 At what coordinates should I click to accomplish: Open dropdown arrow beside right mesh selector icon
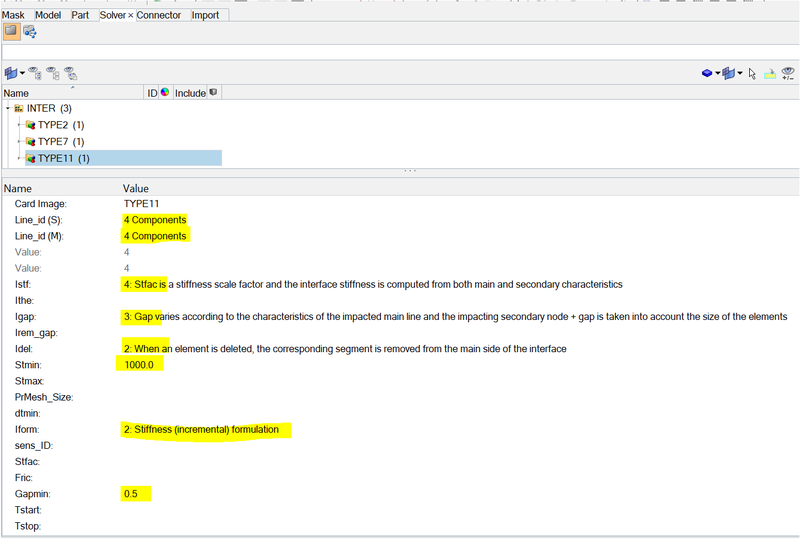click(740, 74)
